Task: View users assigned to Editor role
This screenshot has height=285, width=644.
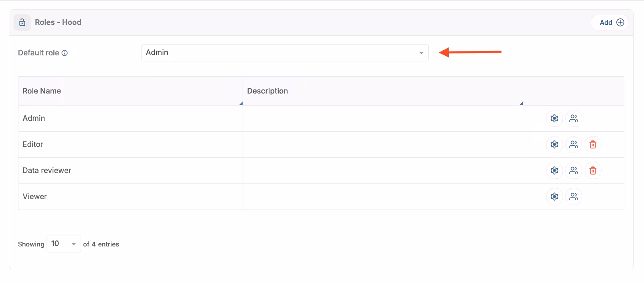Action: coord(573,145)
